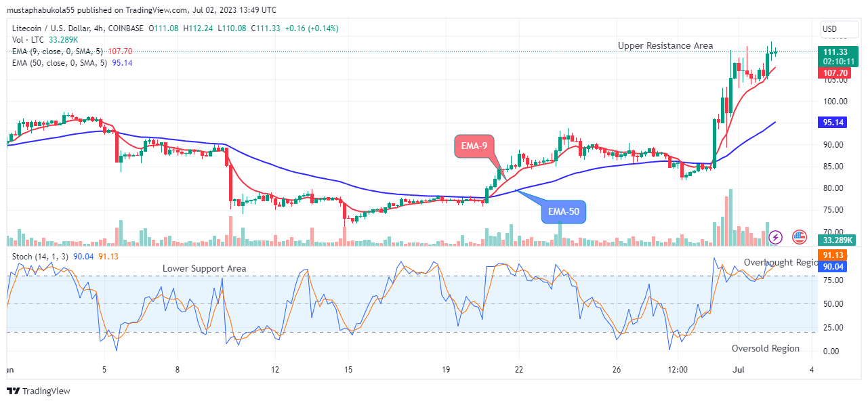This screenshot has height=403, width=868.
Task: Select the blue EMA-50 callout annotation
Action: [x=564, y=212]
